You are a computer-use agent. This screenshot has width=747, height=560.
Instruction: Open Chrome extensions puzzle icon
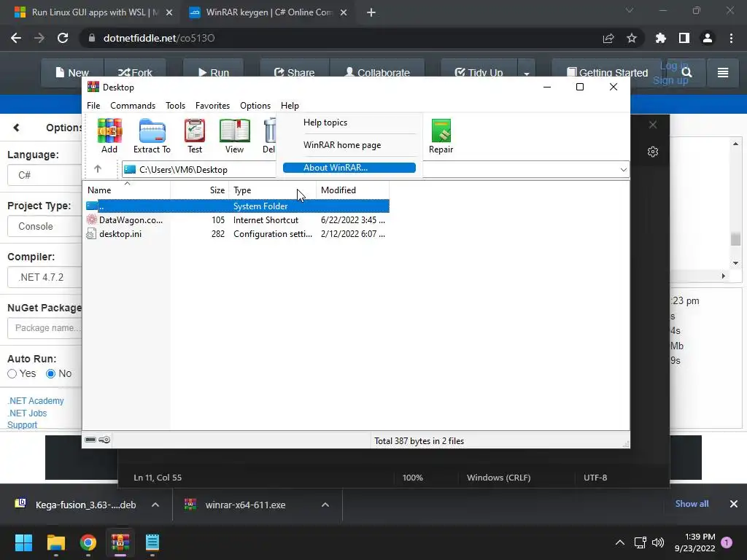[661, 38]
